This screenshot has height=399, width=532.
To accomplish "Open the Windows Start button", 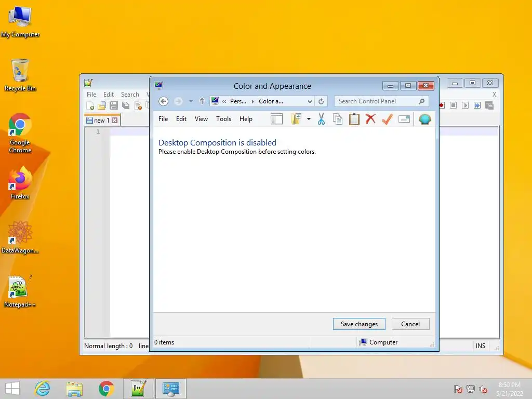I will [x=12, y=389].
